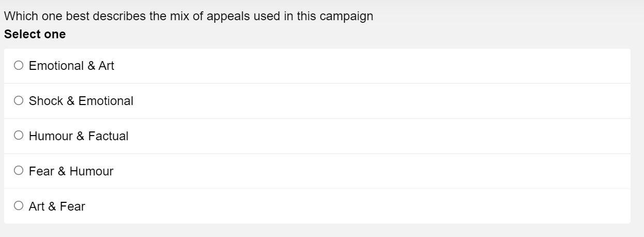Pick the 'Fear & Humour' radio circle
The width and height of the screenshot is (644, 237).
coord(19,171)
